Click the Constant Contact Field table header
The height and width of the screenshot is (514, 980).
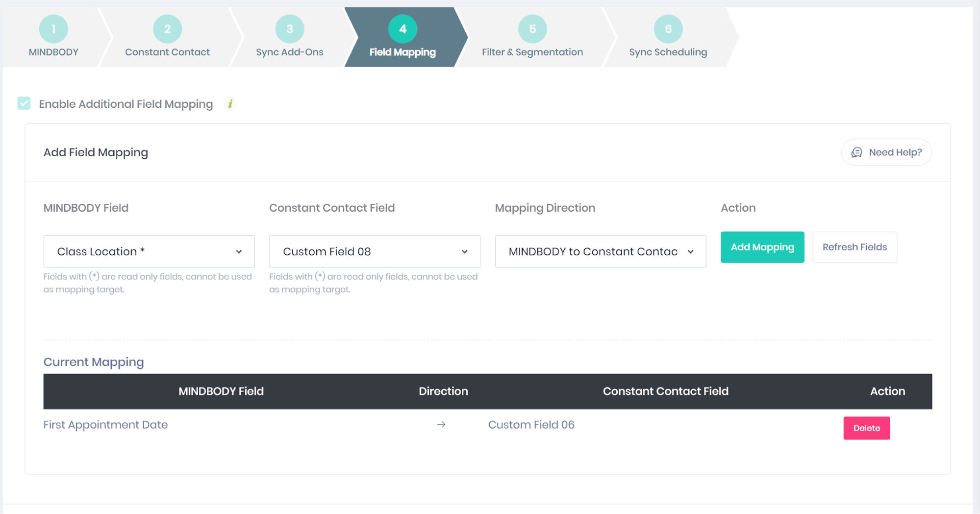pos(665,391)
